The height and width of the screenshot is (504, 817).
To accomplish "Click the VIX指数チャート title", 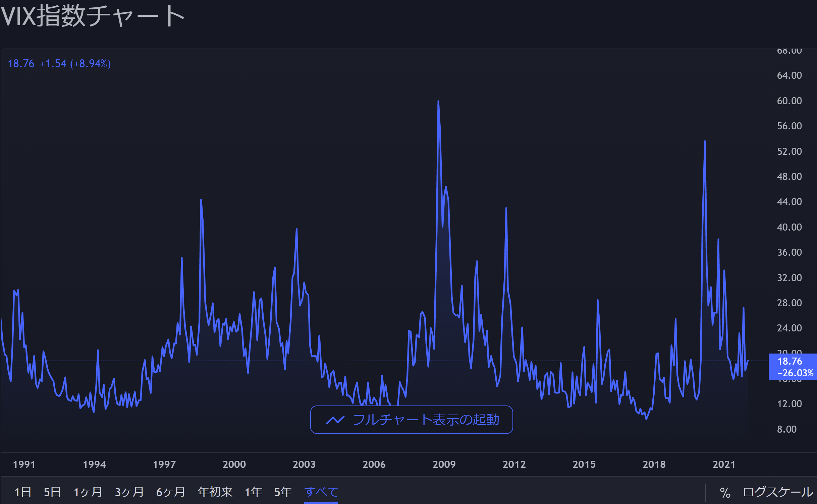I will (93, 16).
